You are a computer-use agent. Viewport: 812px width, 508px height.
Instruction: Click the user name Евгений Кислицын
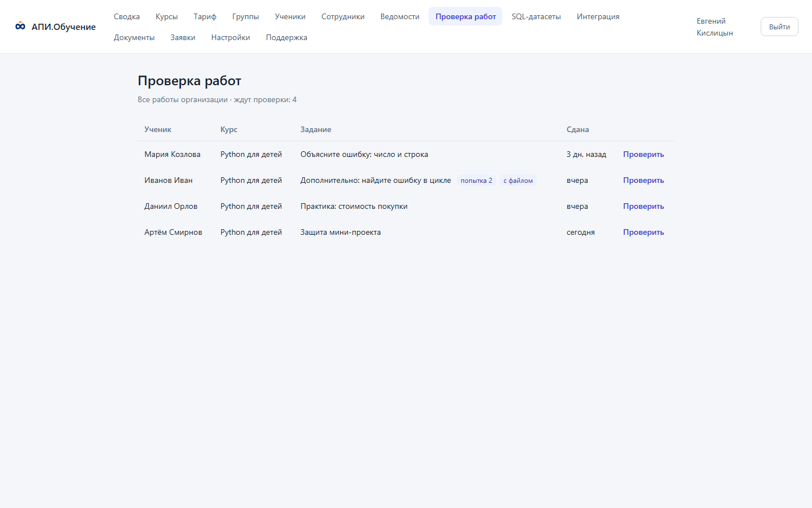coord(715,27)
